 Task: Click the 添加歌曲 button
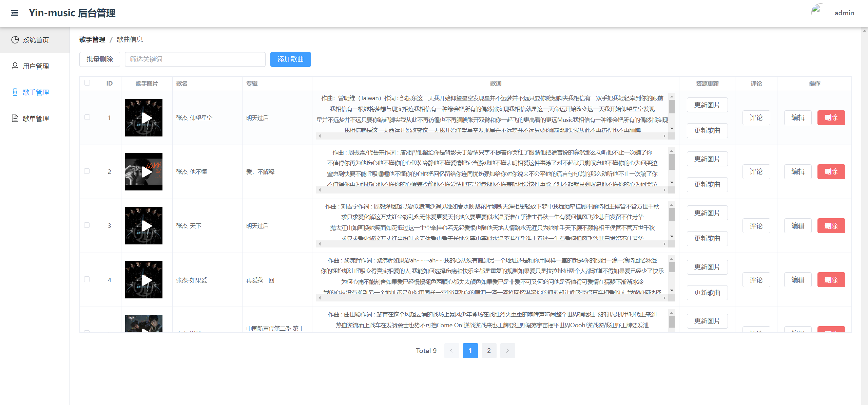click(x=290, y=59)
